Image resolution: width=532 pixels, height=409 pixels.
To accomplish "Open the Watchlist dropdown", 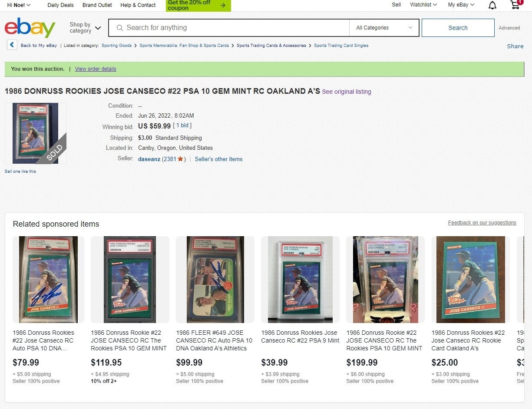I will pyautogui.click(x=423, y=5).
